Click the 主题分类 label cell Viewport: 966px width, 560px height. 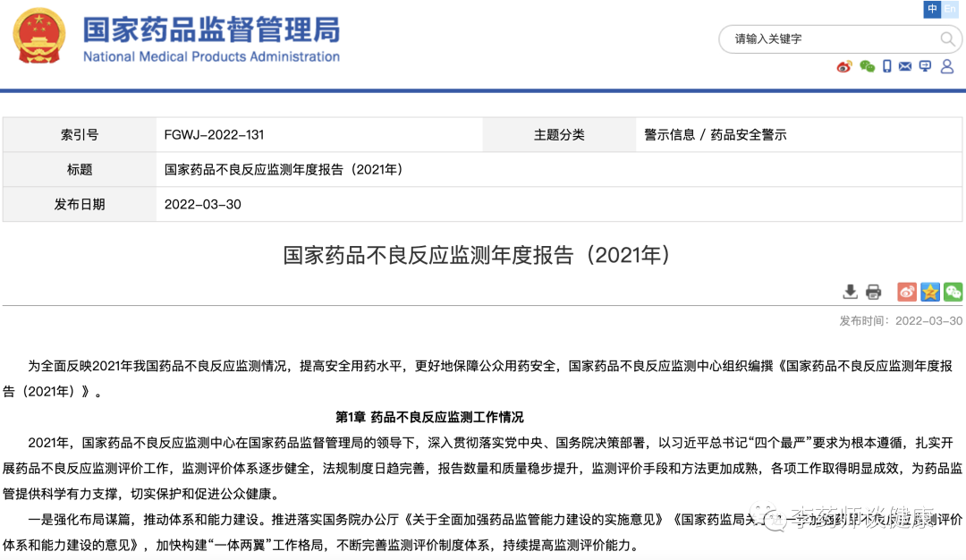[x=559, y=135]
